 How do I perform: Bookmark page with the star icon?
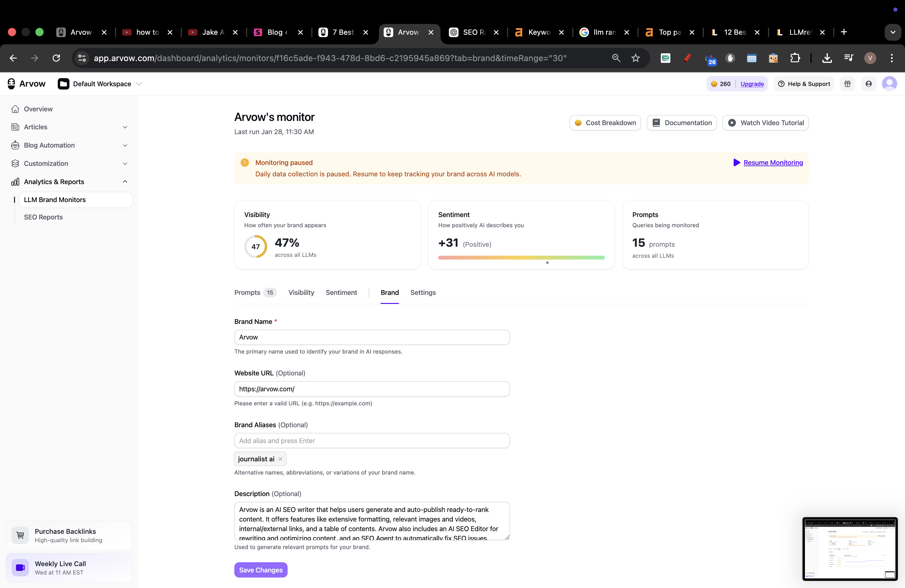tap(635, 58)
